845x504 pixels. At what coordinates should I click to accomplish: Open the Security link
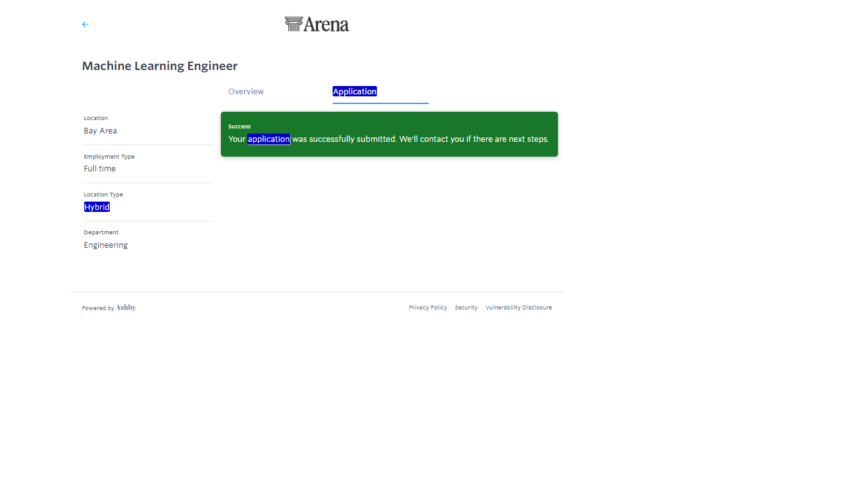coord(466,308)
